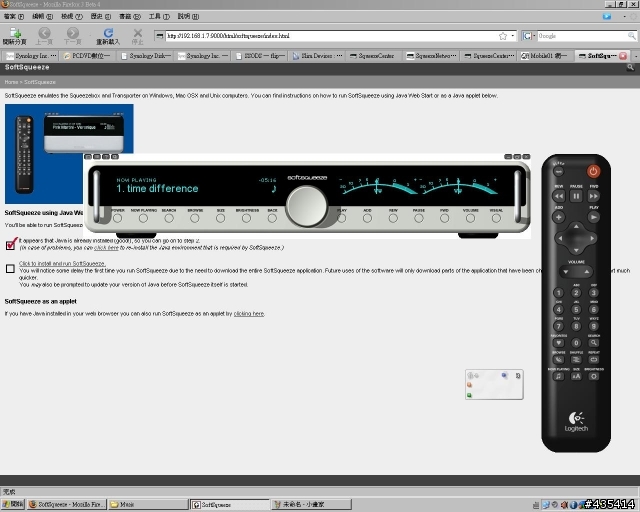This screenshot has height=512, width=640.
Task: Click the Pause button on the SoftSqueeze player panel
Action: 419,218
